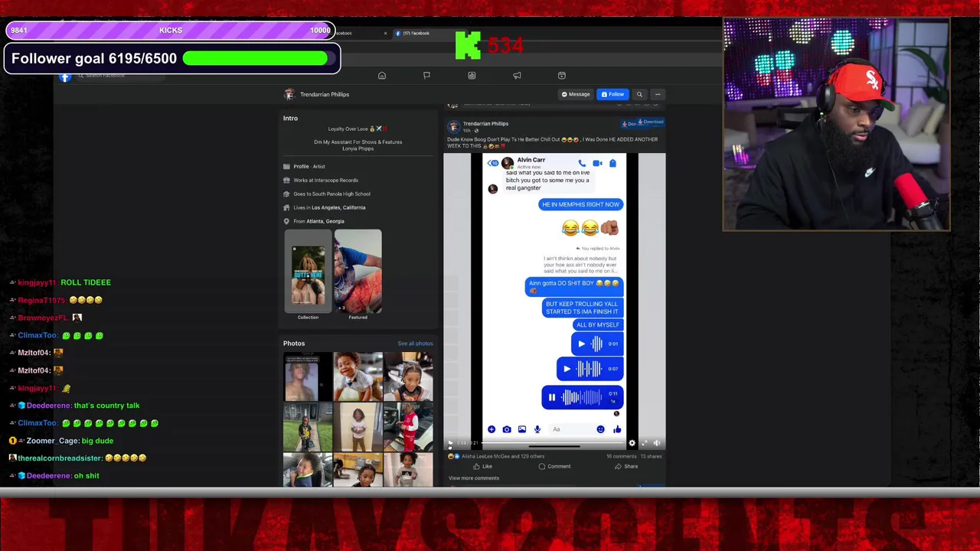Click the 0:01 voice message play arrow

(x=581, y=344)
